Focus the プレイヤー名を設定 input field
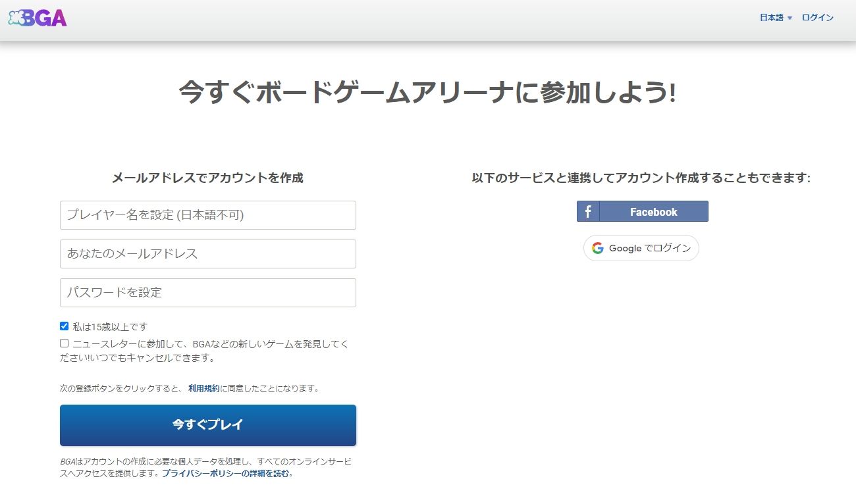 [208, 215]
